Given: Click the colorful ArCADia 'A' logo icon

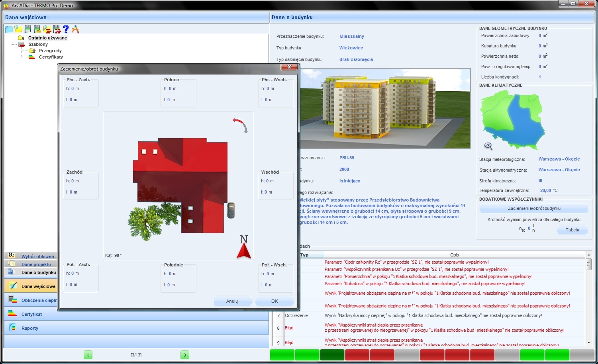Looking at the screenshot, I should [75, 29].
